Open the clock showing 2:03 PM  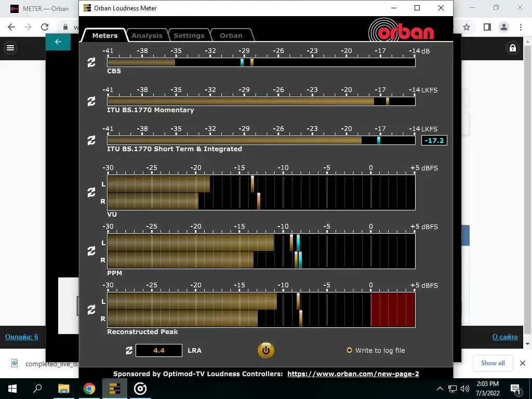(x=487, y=389)
